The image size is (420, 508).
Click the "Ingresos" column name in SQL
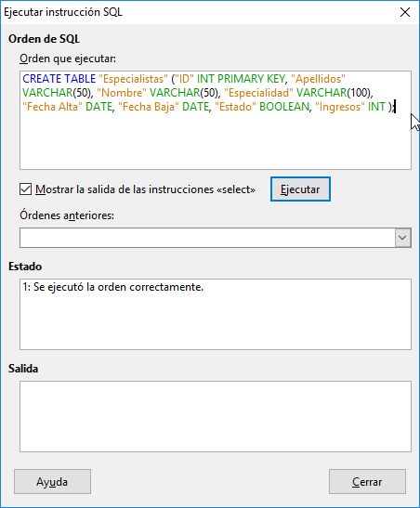340,107
